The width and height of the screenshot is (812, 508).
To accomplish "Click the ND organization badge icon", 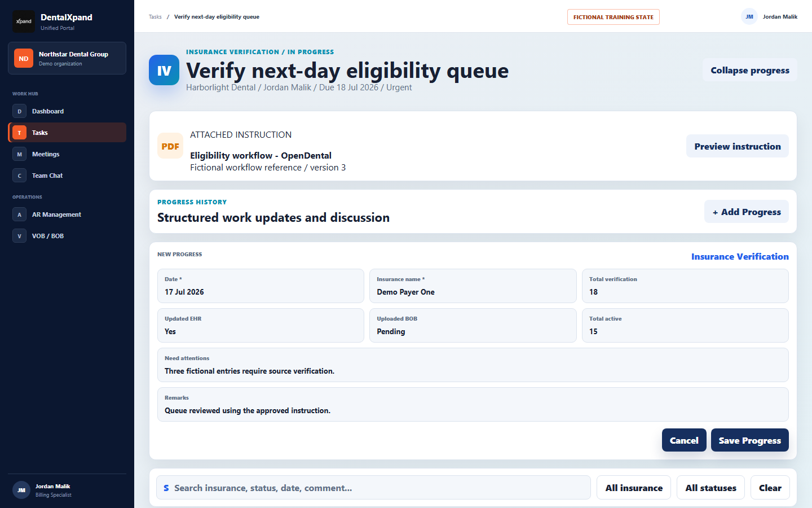I will point(24,58).
